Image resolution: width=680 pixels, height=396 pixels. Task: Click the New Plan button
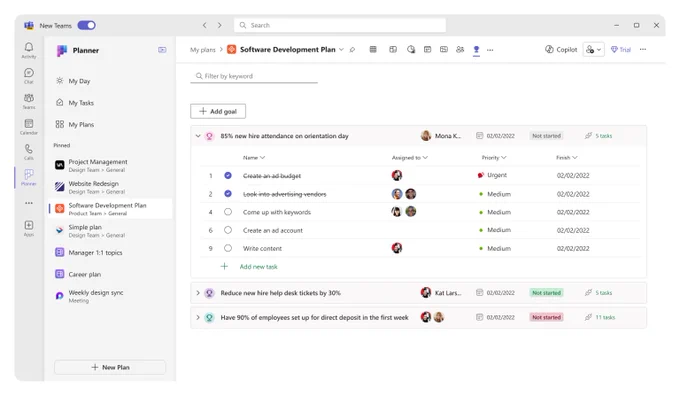[x=110, y=367]
